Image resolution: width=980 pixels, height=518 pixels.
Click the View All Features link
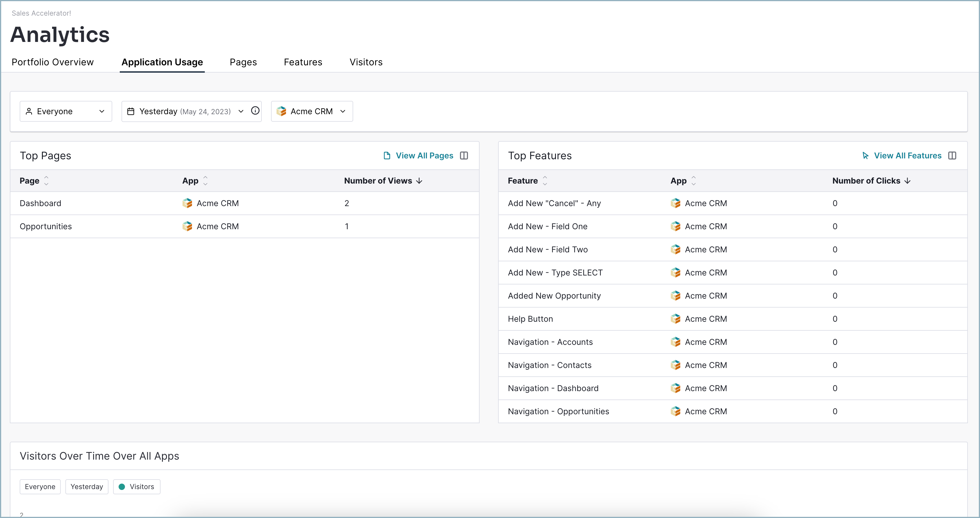[x=901, y=156]
